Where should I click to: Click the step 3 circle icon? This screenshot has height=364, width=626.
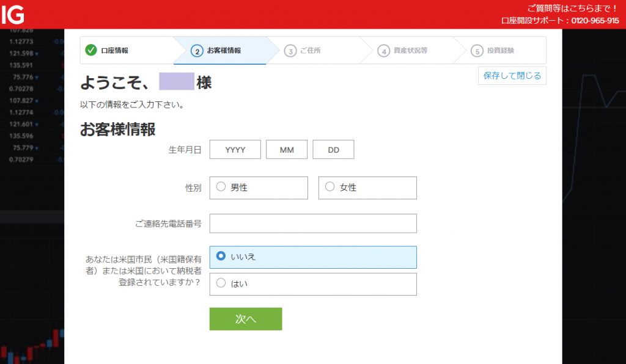click(290, 51)
